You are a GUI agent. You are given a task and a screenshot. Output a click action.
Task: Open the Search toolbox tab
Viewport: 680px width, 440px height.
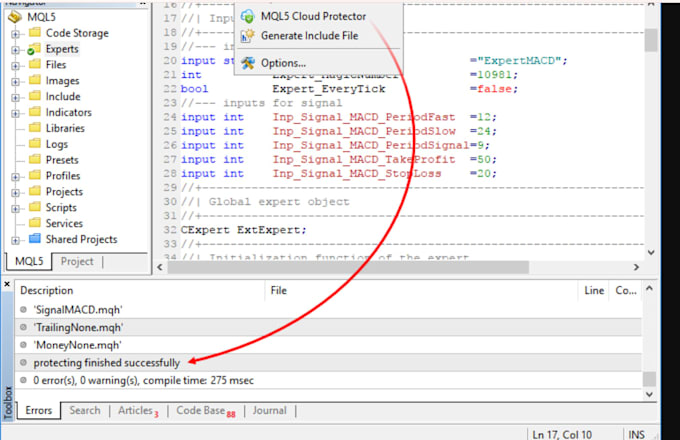85,411
